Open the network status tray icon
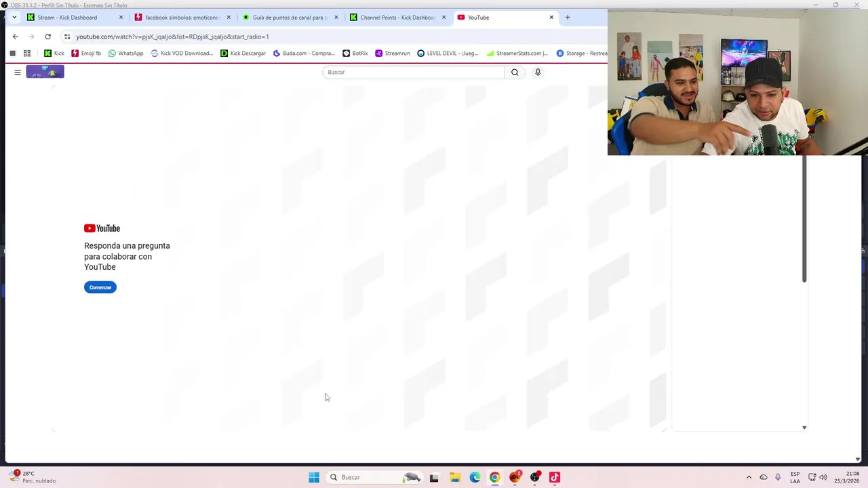 [x=812, y=477]
